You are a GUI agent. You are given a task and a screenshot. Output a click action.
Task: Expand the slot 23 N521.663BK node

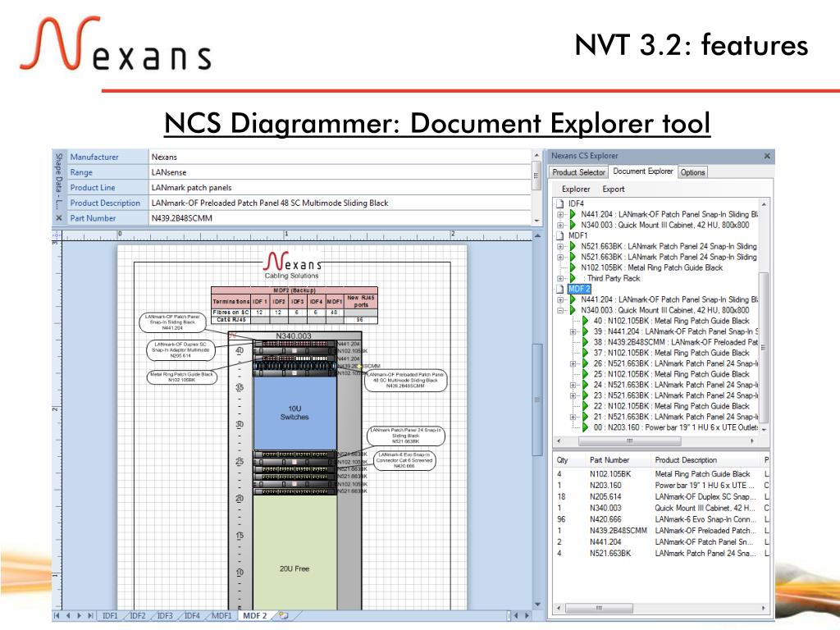pos(573,395)
